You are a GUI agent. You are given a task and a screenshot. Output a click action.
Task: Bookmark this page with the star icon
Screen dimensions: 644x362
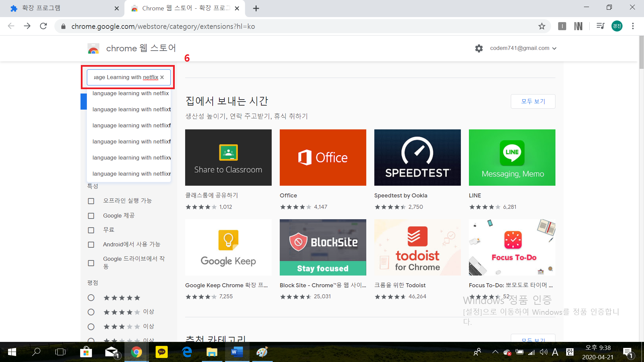coord(542,26)
